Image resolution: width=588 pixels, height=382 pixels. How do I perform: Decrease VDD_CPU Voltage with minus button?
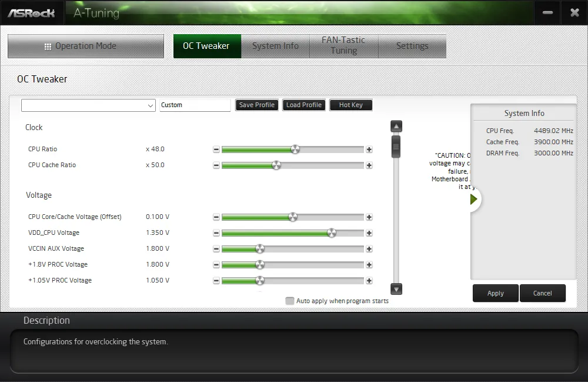pos(216,233)
